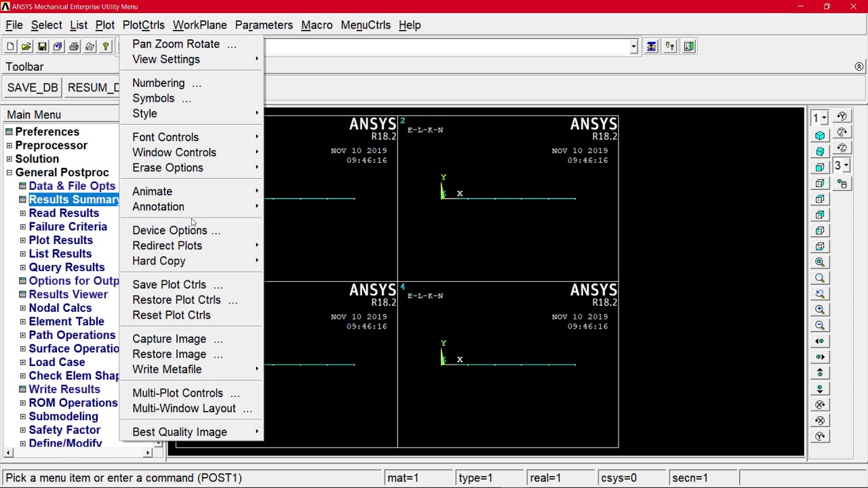Open the Parameters menu
The width and height of the screenshot is (868, 488).
tap(264, 25)
